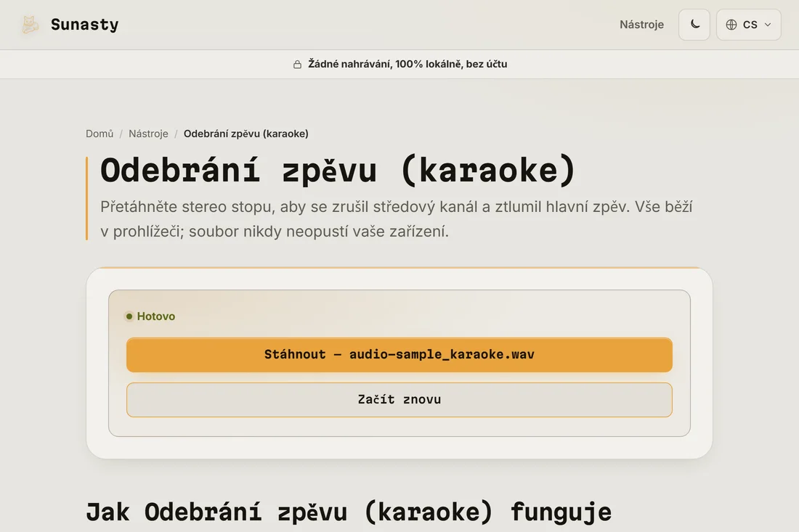Click the Sunasty cat logo icon
799x532 pixels.
point(30,25)
